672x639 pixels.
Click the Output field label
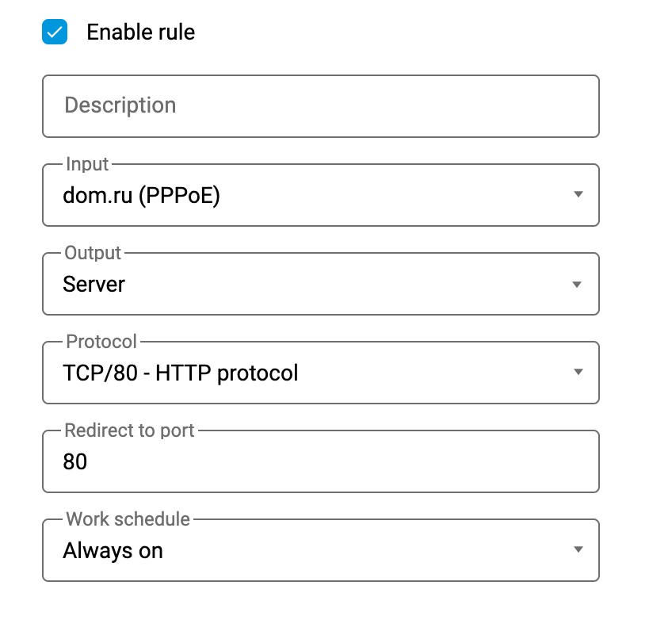click(94, 253)
